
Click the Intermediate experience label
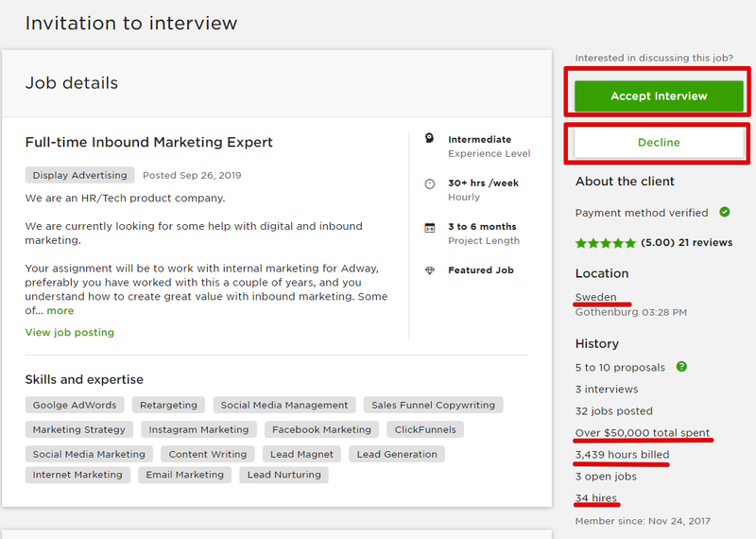click(480, 139)
